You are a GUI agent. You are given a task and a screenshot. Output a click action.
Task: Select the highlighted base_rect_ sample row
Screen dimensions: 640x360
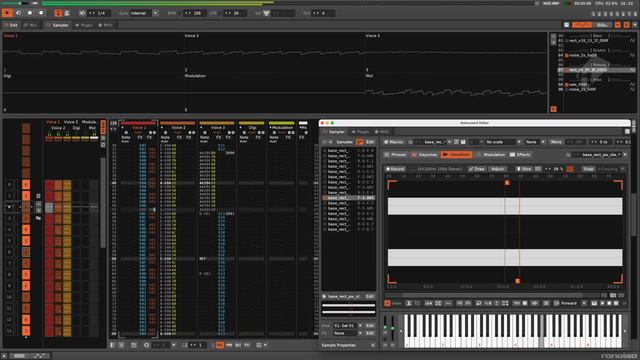(x=348, y=198)
